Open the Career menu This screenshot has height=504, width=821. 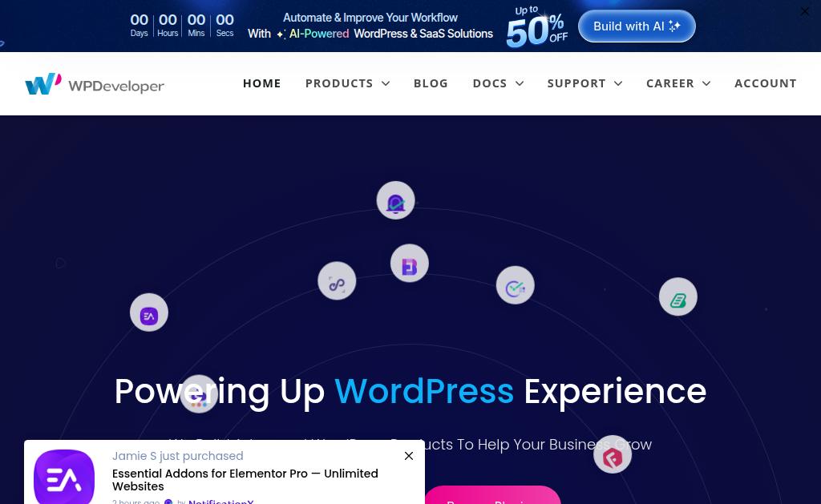pyautogui.click(x=670, y=83)
